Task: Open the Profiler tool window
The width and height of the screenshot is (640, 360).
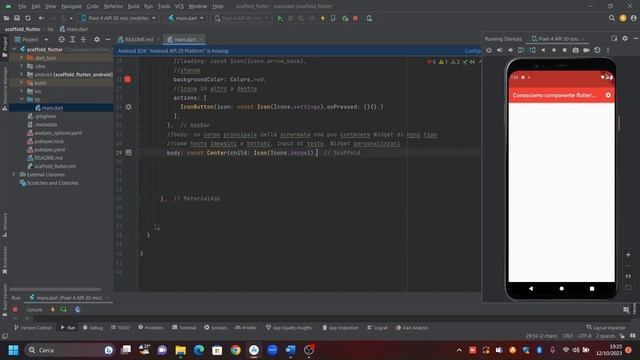Action: pyautogui.click(x=246, y=328)
